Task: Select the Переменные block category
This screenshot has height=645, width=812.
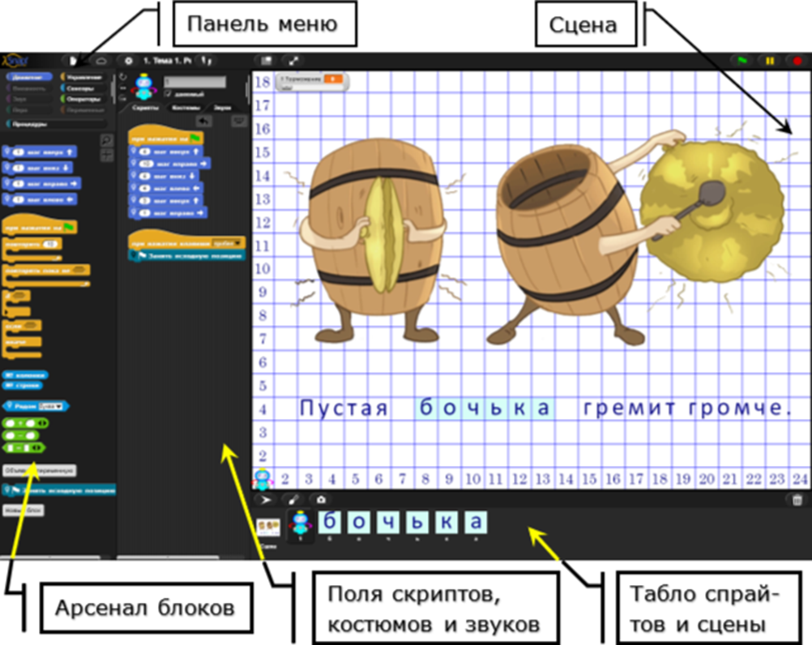Action: [83, 109]
